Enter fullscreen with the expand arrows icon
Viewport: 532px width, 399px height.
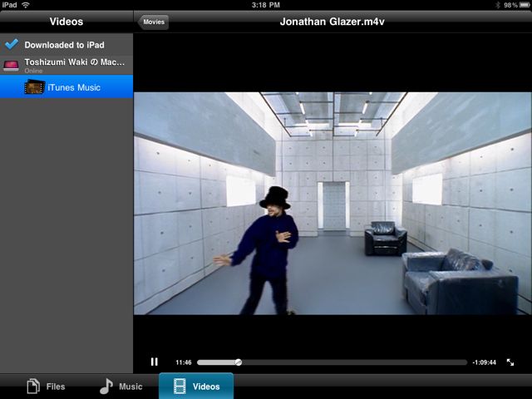[x=510, y=362]
